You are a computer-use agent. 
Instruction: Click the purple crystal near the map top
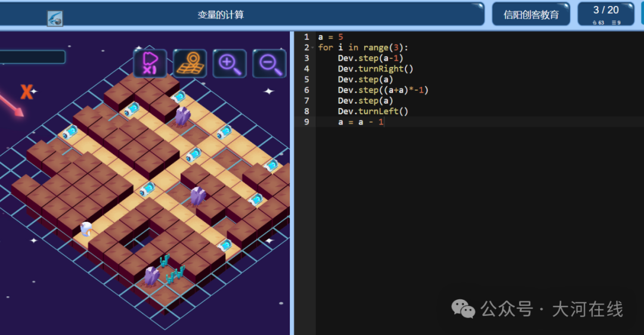click(x=182, y=116)
